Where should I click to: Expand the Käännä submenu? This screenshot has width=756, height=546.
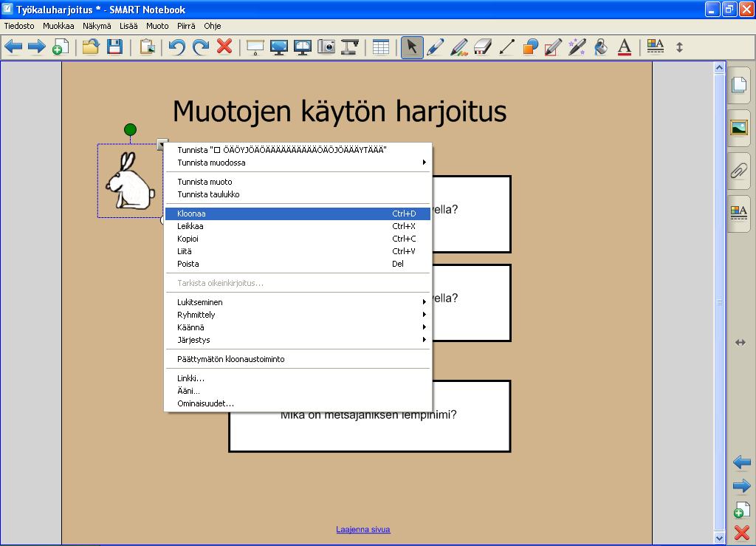(x=298, y=327)
